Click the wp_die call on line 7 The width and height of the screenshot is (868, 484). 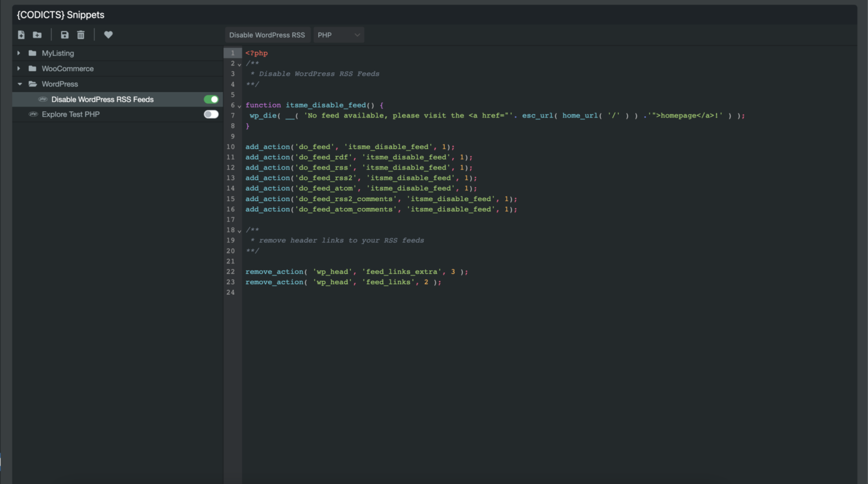pos(497,116)
